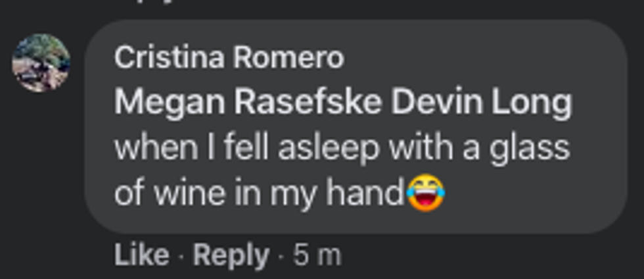Click the laughing-crying emoji in the comment

[x=426, y=193]
